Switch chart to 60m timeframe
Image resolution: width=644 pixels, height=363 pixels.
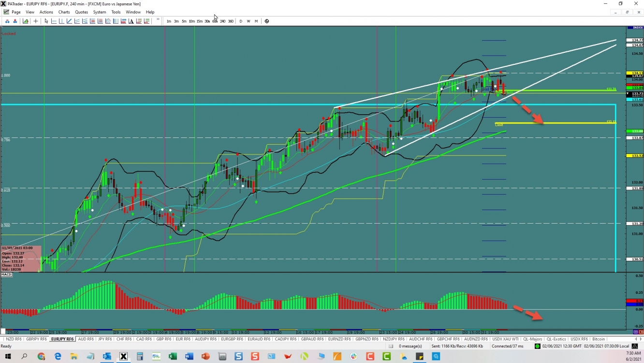(215, 21)
